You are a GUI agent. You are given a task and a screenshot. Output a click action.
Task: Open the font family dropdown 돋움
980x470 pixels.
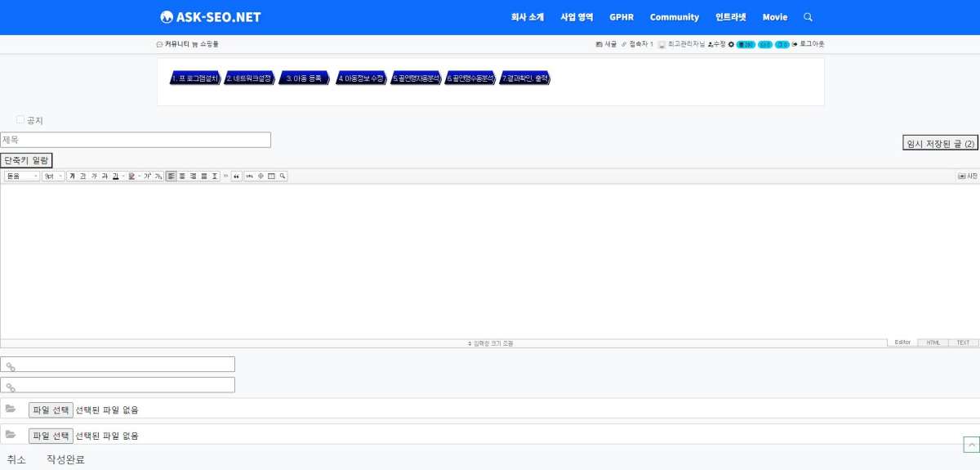click(x=22, y=176)
